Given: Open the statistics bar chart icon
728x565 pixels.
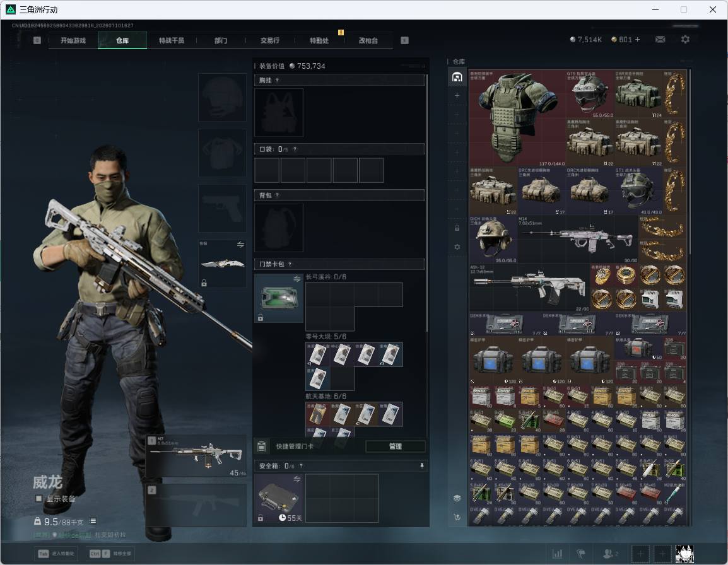Looking at the screenshot, I should click(x=557, y=554).
